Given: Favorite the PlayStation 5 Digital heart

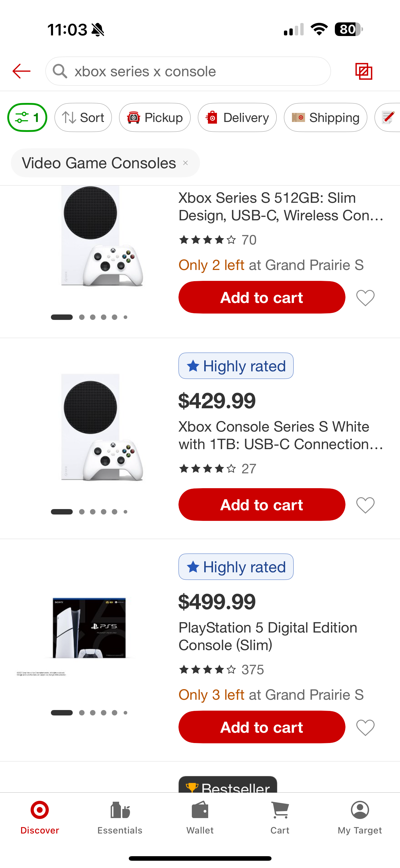Looking at the screenshot, I should (365, 728).
